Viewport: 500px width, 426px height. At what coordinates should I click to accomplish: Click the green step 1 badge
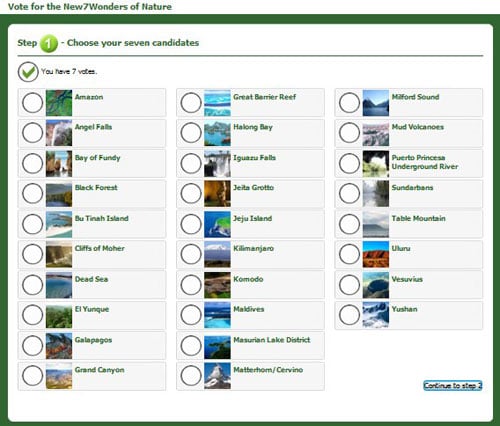[x=49, y=43]
